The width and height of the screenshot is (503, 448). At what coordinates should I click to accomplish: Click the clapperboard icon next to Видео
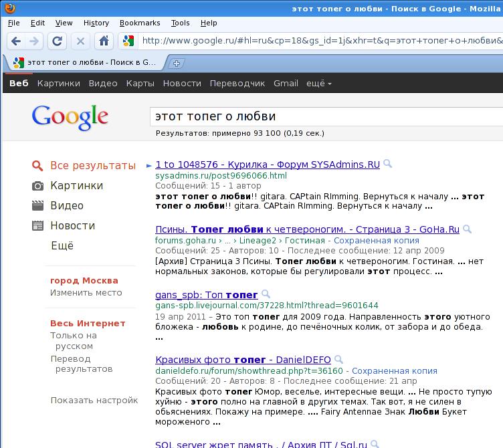pyautogui.click(x=37, y=205)
